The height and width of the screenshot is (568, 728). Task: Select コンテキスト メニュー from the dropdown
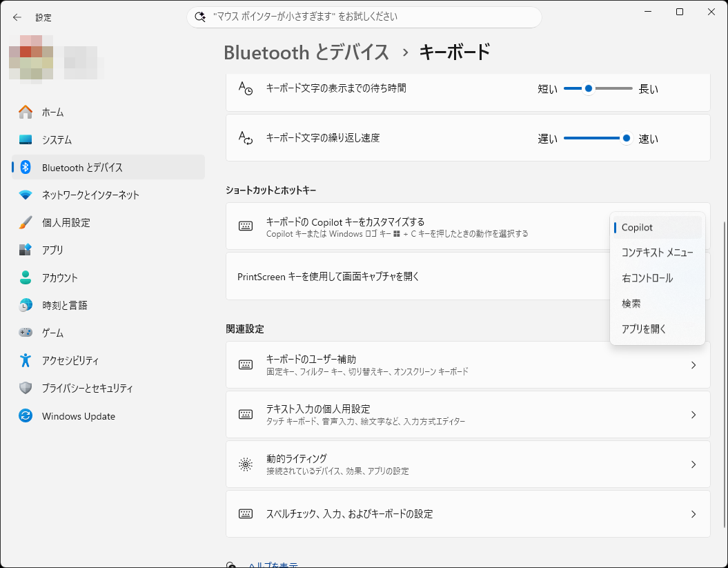coord(658,253)
